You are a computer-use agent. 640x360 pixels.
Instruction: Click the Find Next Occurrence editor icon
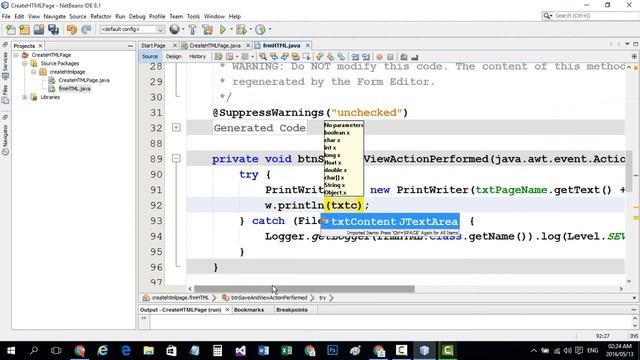tap(284, 57)
